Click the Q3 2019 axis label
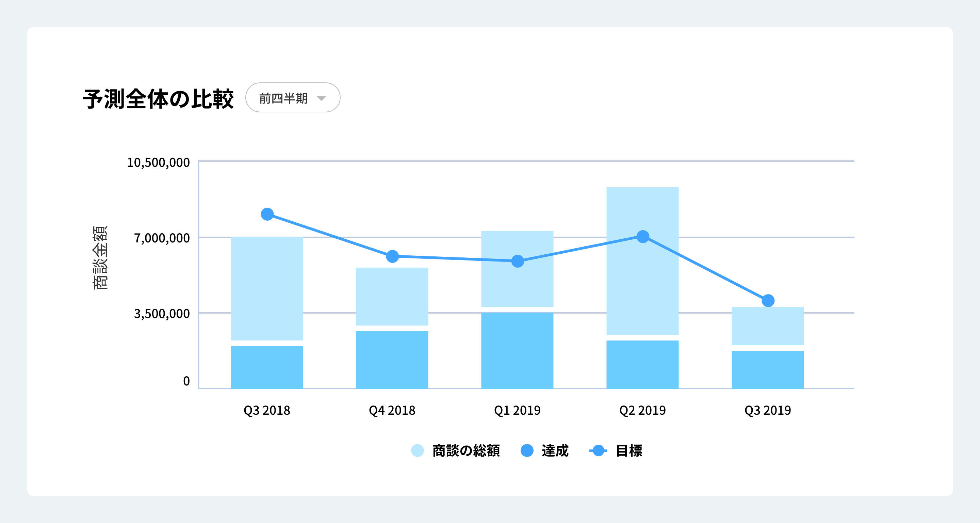 click(x=767, y=410)
